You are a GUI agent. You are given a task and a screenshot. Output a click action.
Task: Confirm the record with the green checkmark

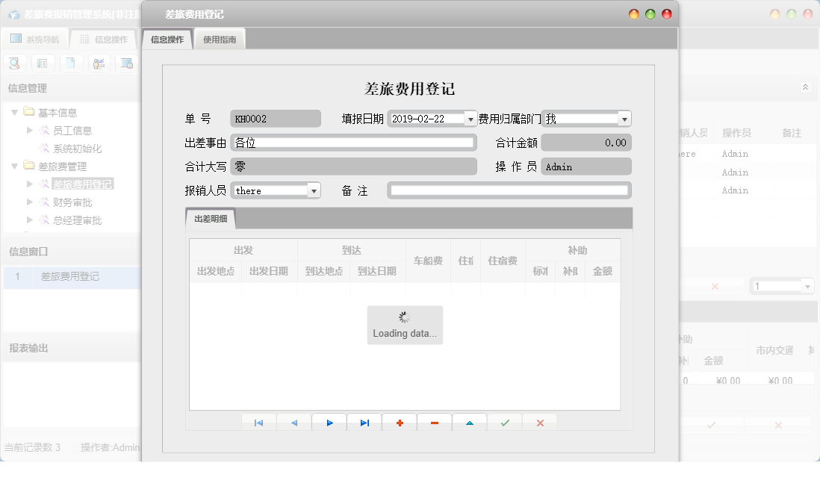[504, 422]
